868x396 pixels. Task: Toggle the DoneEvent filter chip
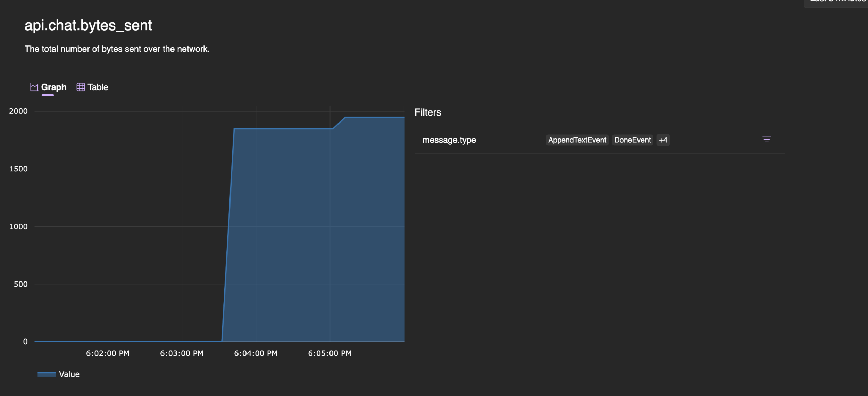pos(633,140)
